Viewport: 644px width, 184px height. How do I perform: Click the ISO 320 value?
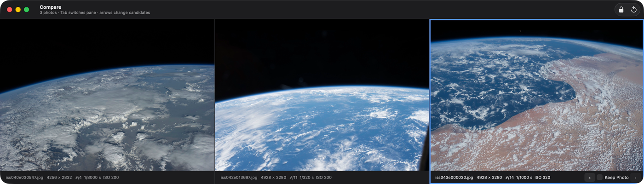tap(542, 178)
